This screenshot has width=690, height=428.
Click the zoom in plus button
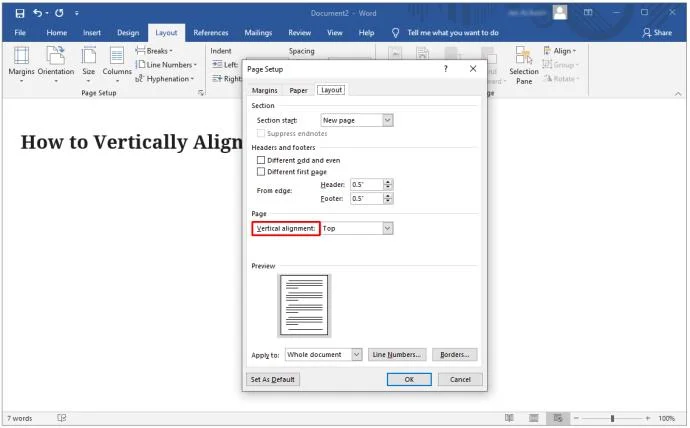click(648, 418)
